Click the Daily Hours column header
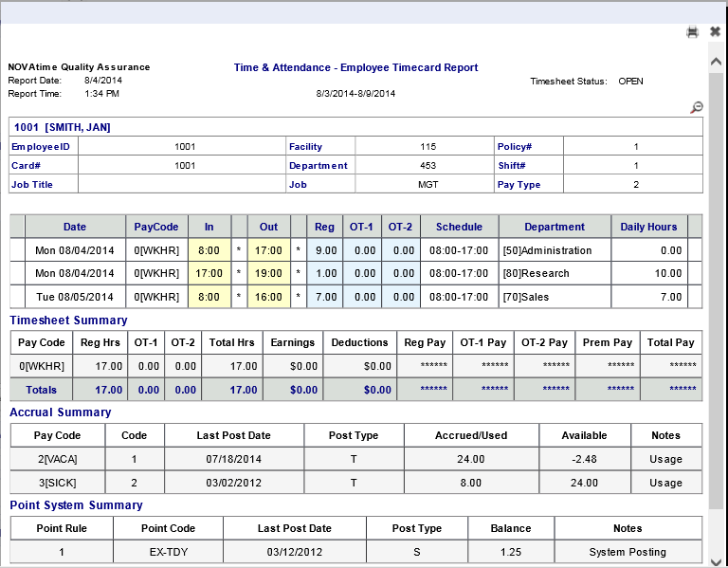 click(x=648, y=227)
